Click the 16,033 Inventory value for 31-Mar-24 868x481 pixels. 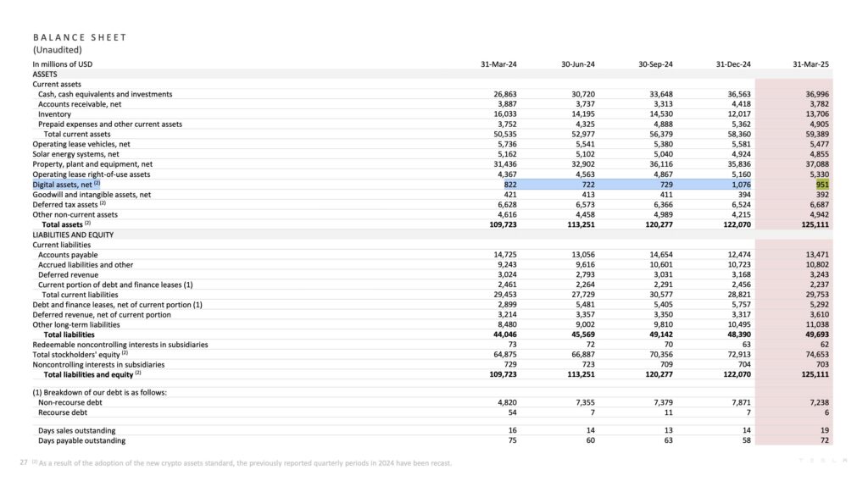tap(505, 114)
